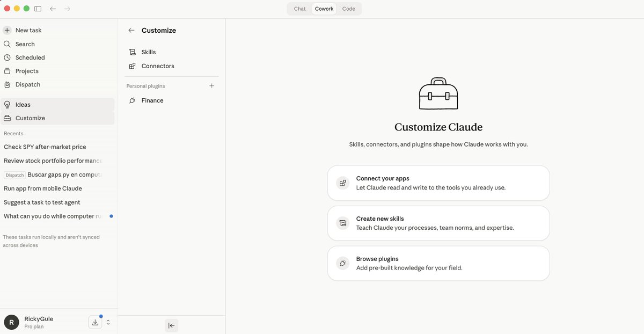Click the Recents heading
Viewport: 644px width, 334px height.
pyautogui.click(x=13, y=133)
